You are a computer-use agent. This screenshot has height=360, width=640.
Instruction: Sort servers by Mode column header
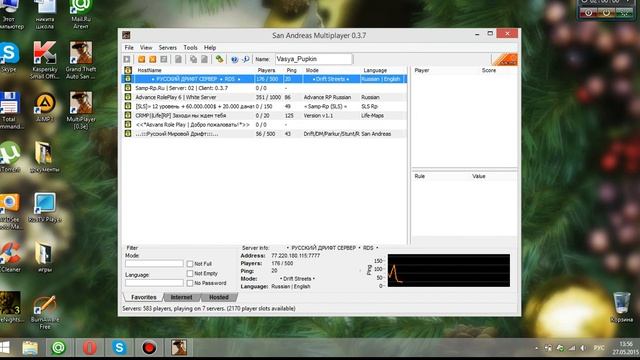(331, 70)
